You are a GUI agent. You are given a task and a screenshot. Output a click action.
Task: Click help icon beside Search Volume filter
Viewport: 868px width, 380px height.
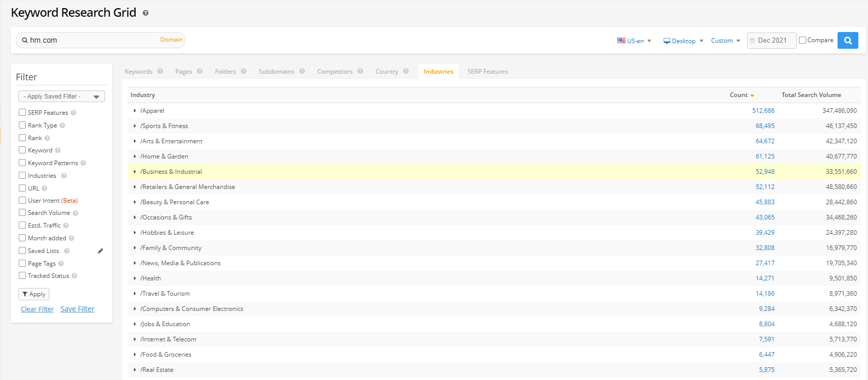click(76, 213)
